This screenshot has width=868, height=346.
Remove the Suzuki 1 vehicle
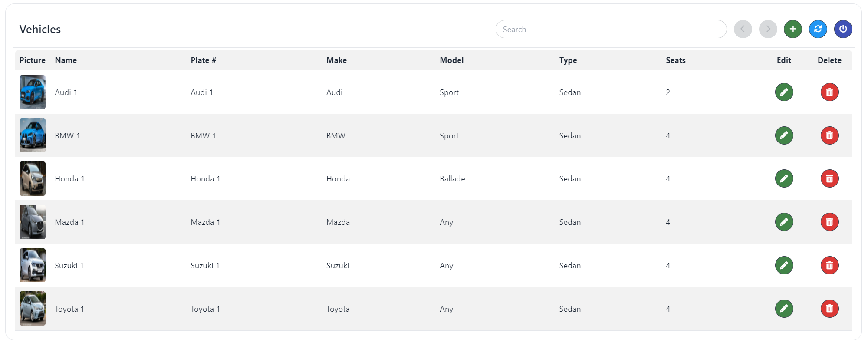pyautogui.click(x=829, y=265)
